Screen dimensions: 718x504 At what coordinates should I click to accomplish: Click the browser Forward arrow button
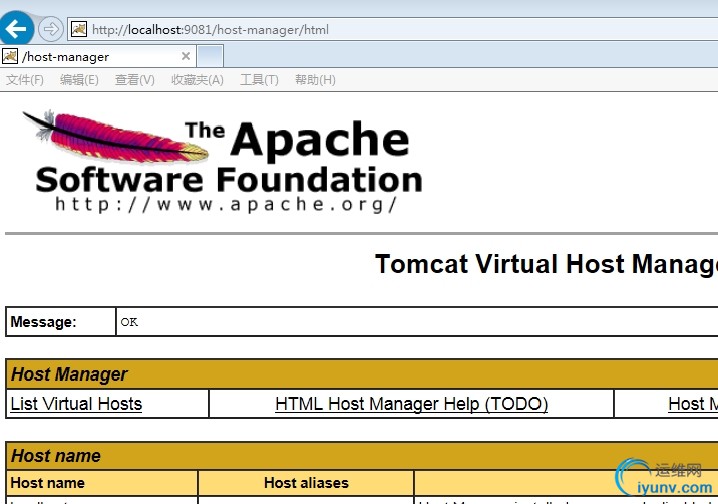tap(50, 29)
